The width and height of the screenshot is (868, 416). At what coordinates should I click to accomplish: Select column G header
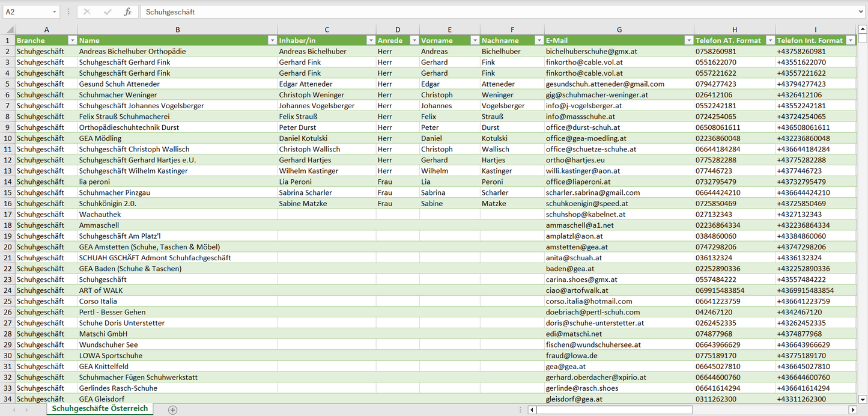619,29
